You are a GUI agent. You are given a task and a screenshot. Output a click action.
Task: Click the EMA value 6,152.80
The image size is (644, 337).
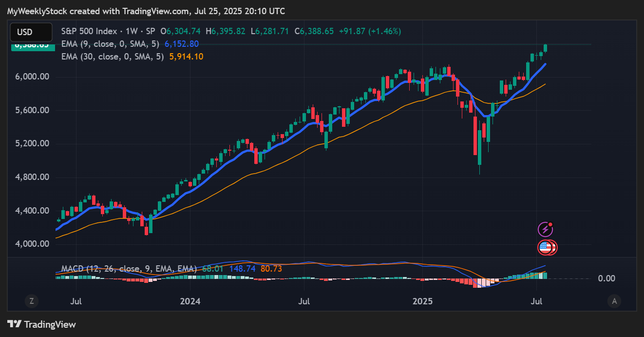pos(182,44)
